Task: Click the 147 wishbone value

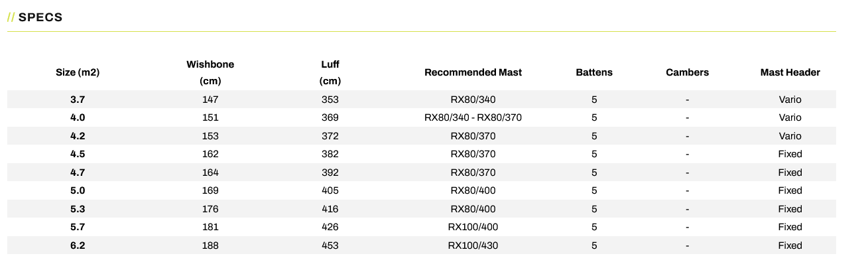Action: (210, 100)
